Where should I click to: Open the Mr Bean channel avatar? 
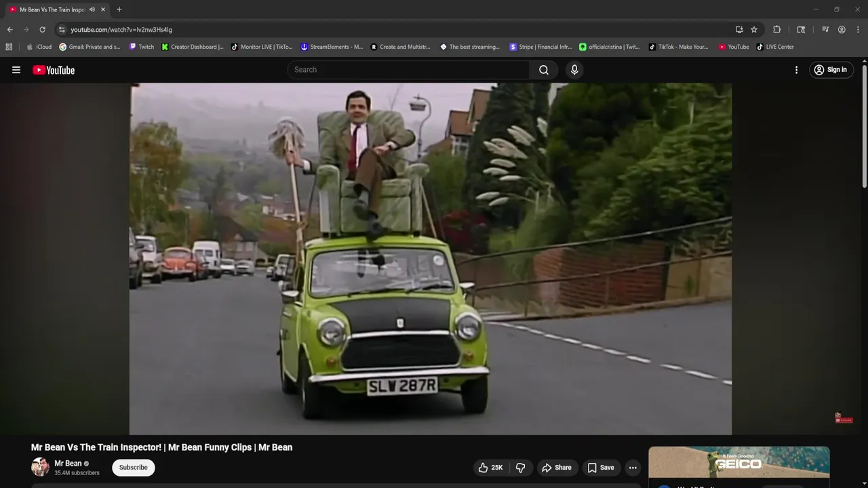40,467
